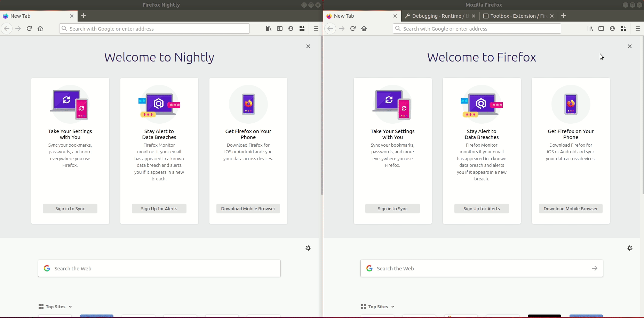Image resolution: width=644 pixels, height=318 pixels.
Task: Switch to the Toolbox - Extension tab
Action: [x=517, y=16]
